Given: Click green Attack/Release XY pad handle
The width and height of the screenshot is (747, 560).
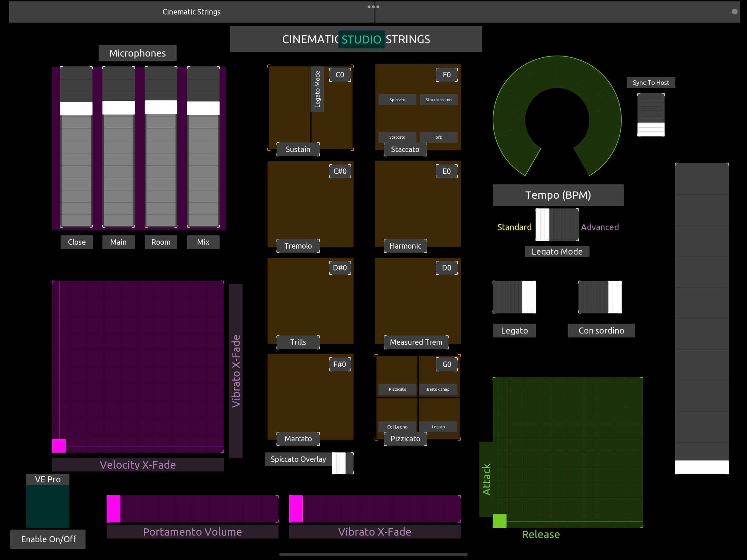Looking at the screenshot, I should tap(500, 521).
